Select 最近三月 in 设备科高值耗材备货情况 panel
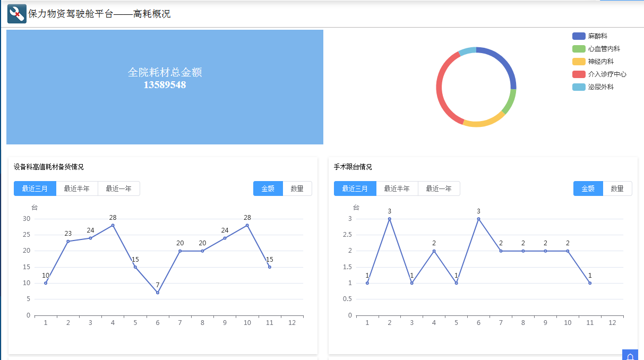The height and width of the screenshot is (360, 644). point(35,188)
